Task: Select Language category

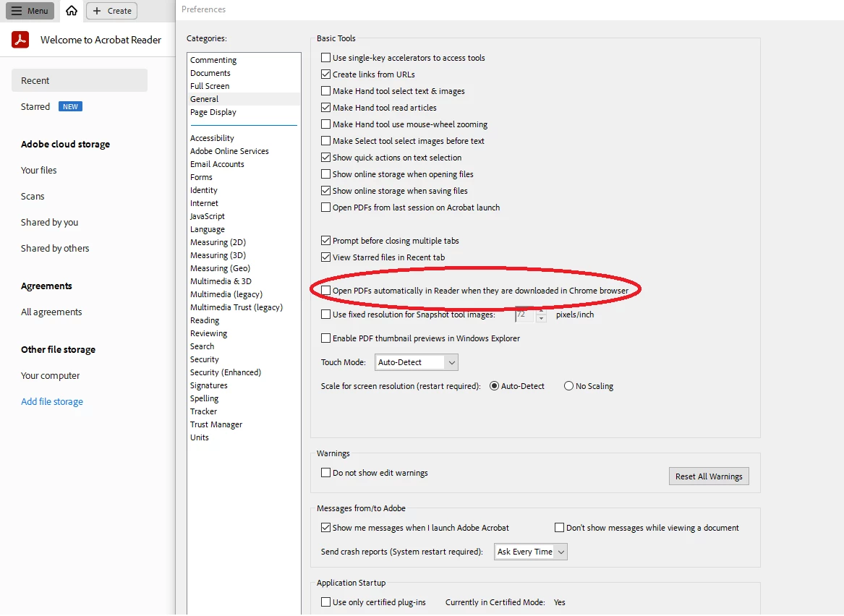Action: coord(208,229)
